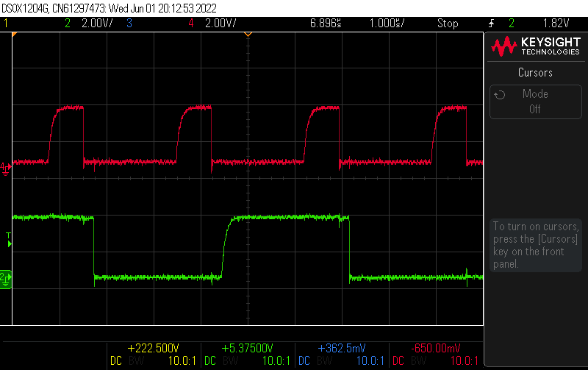Click the Cursors Mode Off softkey
The height and width of the screenshot is (370, 588).
(x=536, y=102)
